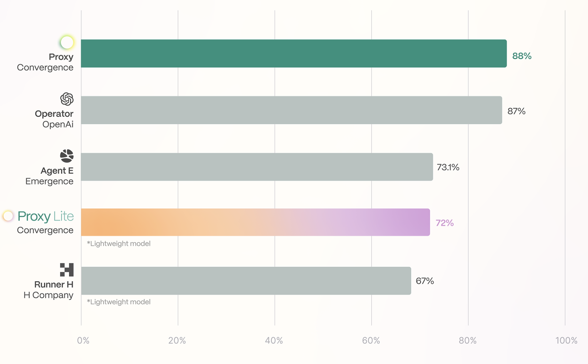Screen dimensions: 588x364
Task: Click the Proxy Lite circle icon
Action: [8, 216]
